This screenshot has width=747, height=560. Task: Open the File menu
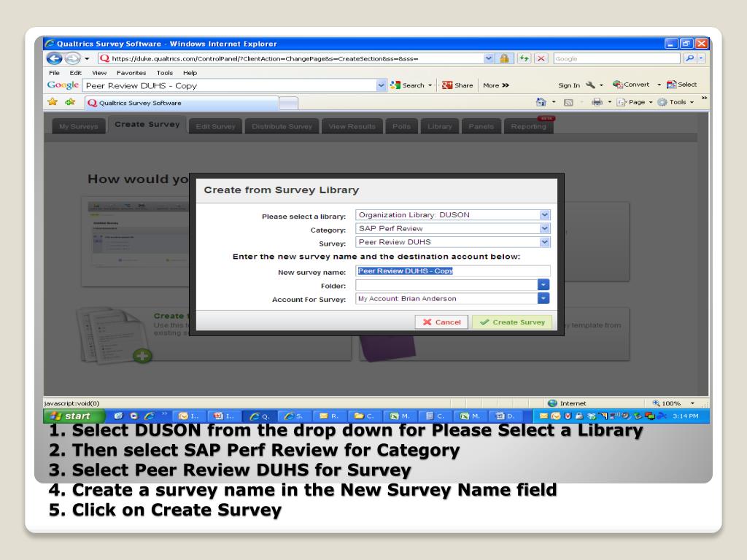(x=54, y=73)
